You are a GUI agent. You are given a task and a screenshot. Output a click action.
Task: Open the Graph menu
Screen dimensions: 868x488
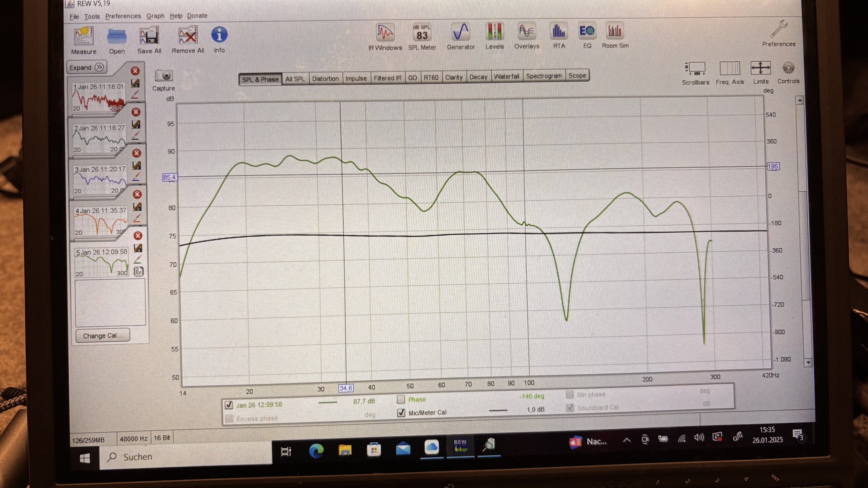[155, 16]
